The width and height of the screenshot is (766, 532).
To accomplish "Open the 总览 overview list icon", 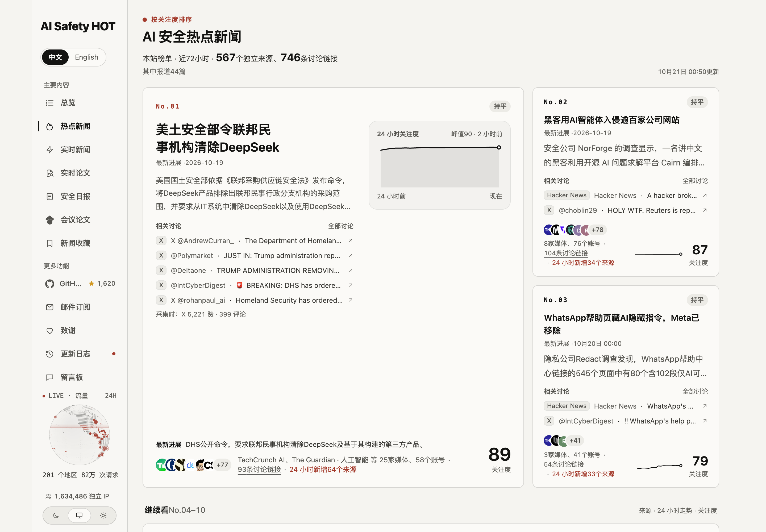I will (x=50, y=103).
